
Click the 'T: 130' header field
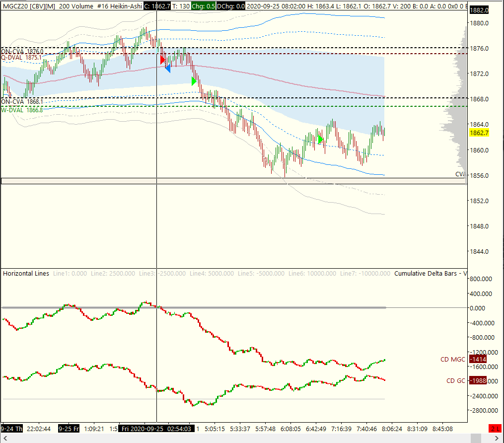coord(181,6)
